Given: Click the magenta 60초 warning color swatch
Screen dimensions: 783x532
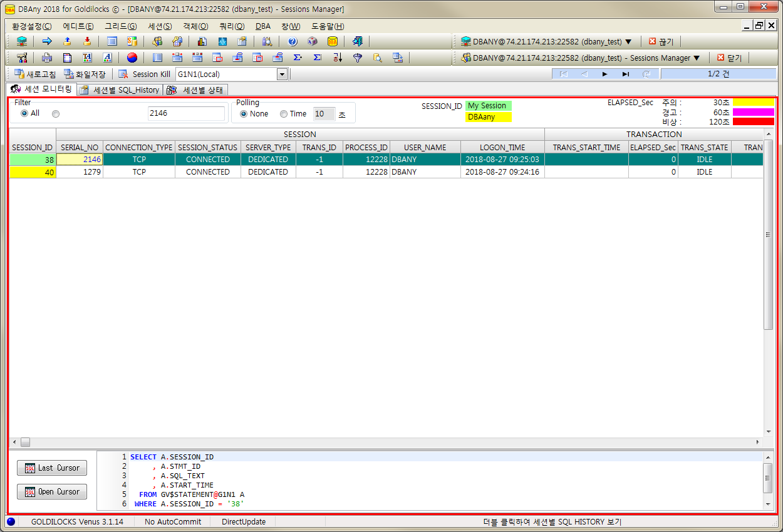Looking at the screenshot, I should pos(753,112).
